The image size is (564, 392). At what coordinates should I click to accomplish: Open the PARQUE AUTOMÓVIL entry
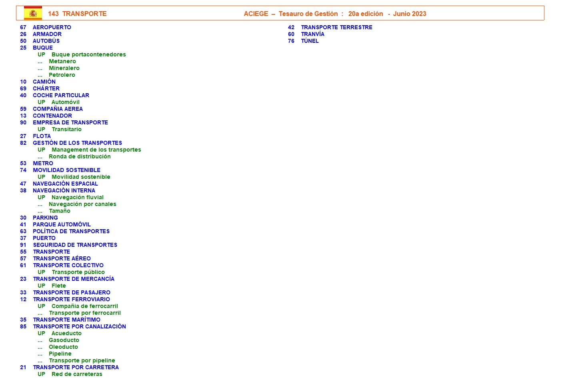click(62, 224)
